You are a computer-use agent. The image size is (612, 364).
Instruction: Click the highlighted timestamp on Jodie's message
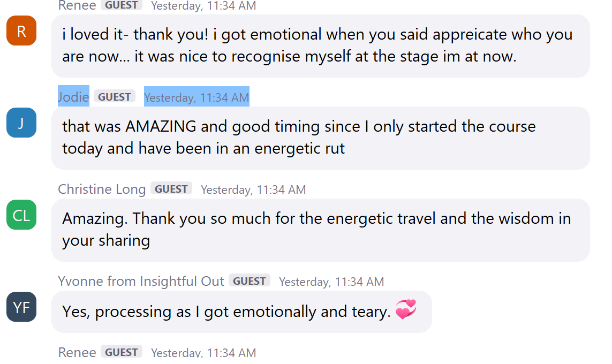click(197, 97)
